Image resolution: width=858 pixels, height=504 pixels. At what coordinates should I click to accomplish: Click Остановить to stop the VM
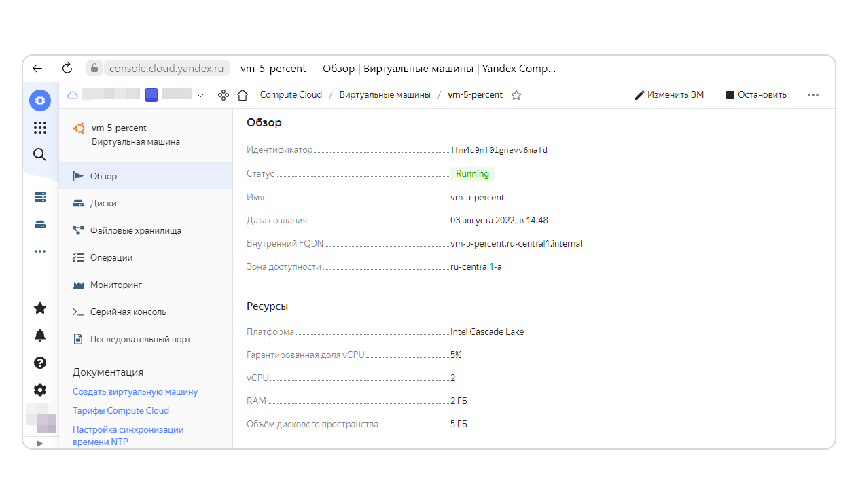point(756,95)
